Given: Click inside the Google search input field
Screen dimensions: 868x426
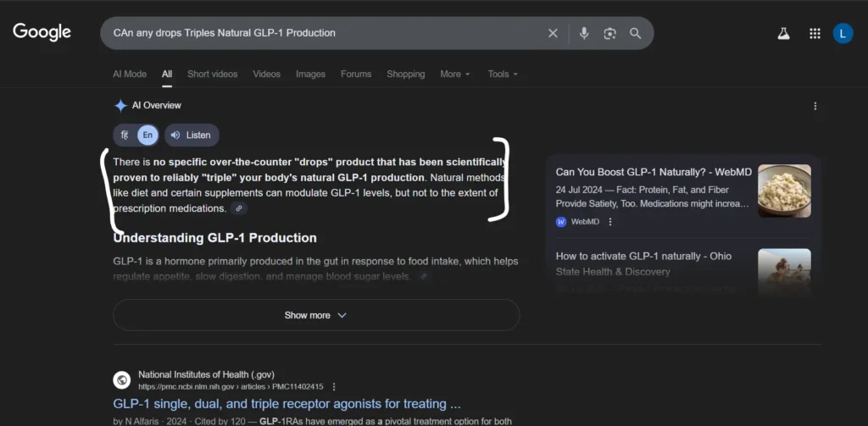Looking at the screenshot, I should (x=322, y=33).
